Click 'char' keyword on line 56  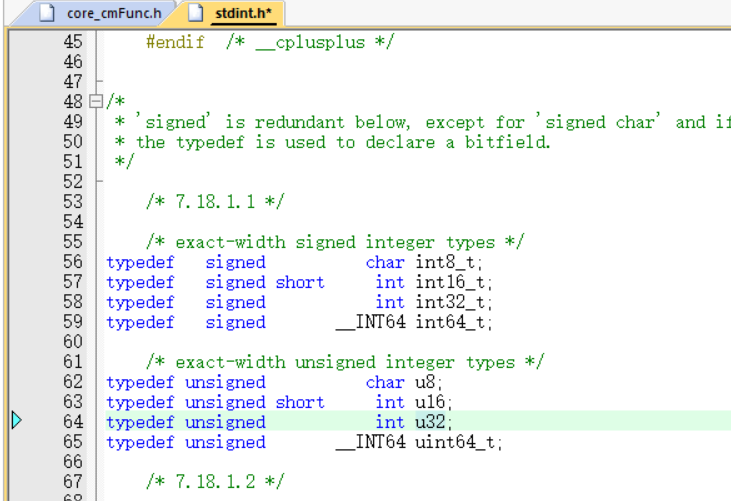[386, 262]
